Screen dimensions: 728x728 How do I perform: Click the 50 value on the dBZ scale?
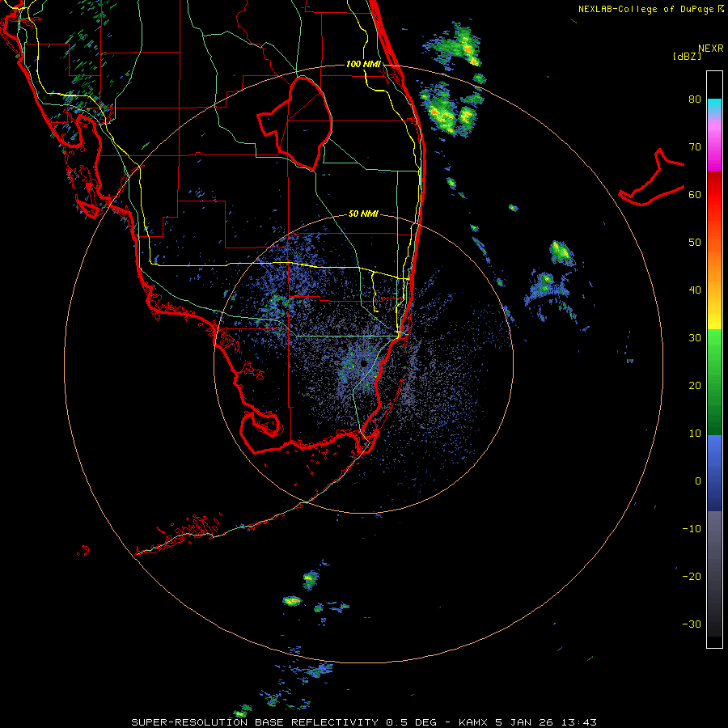pyautogui.click(x=695, y=243)
